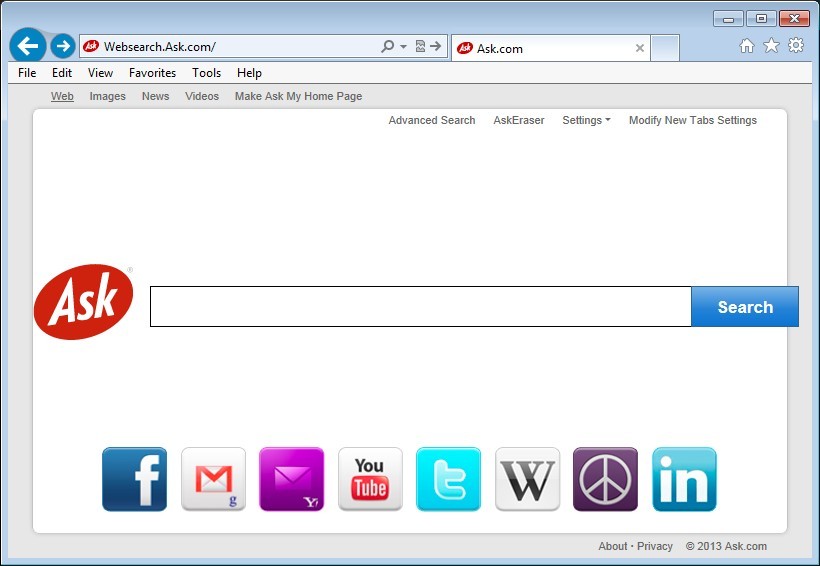Open Modify New Tabs Settings

click(693, 120)
